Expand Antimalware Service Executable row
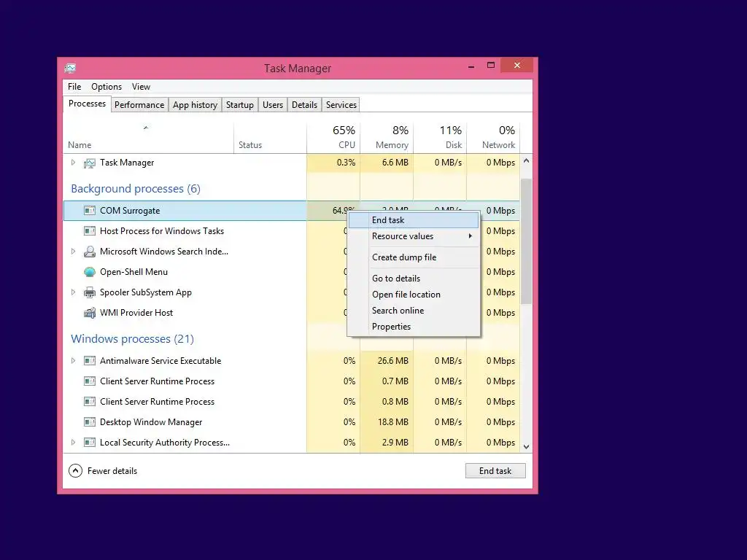Image resolution: width=747 pixels, height=560 pixels. [x=73, y=361]
